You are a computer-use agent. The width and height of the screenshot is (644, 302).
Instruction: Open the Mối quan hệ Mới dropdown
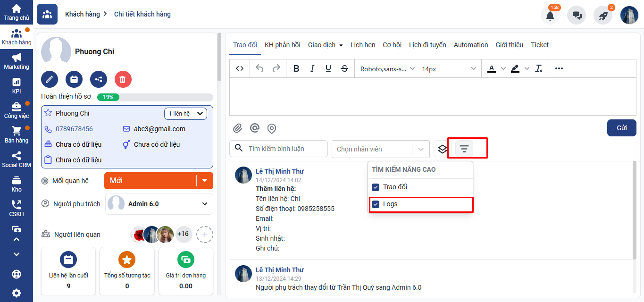coord(205,181)
